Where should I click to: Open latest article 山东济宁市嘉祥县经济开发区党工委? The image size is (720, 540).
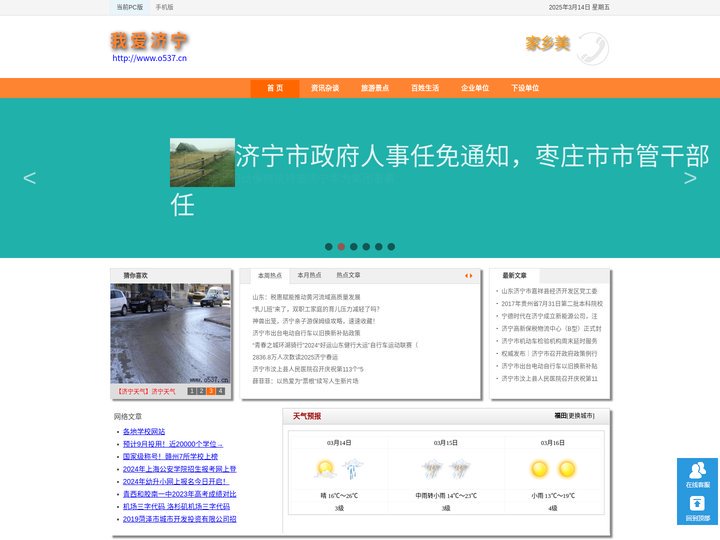549,291
